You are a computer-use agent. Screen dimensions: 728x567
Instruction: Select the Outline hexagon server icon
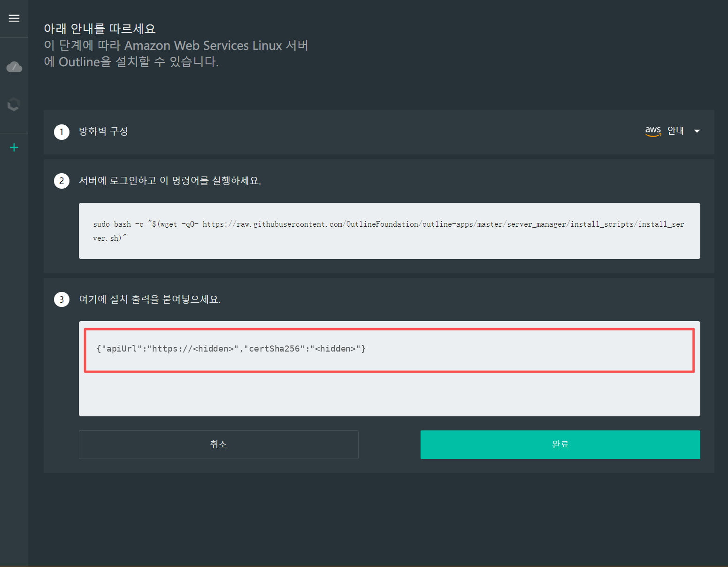point(14,104)
